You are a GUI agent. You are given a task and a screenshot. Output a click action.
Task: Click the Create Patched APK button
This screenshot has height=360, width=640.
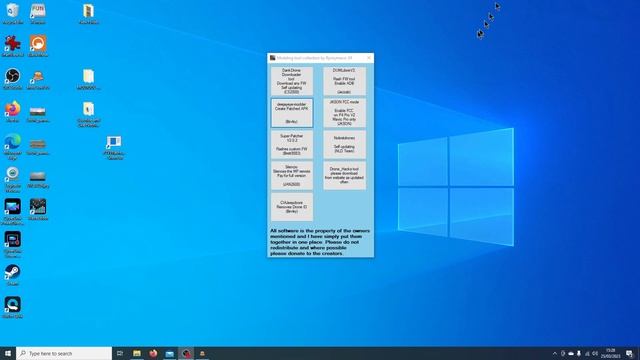[291, 113]
